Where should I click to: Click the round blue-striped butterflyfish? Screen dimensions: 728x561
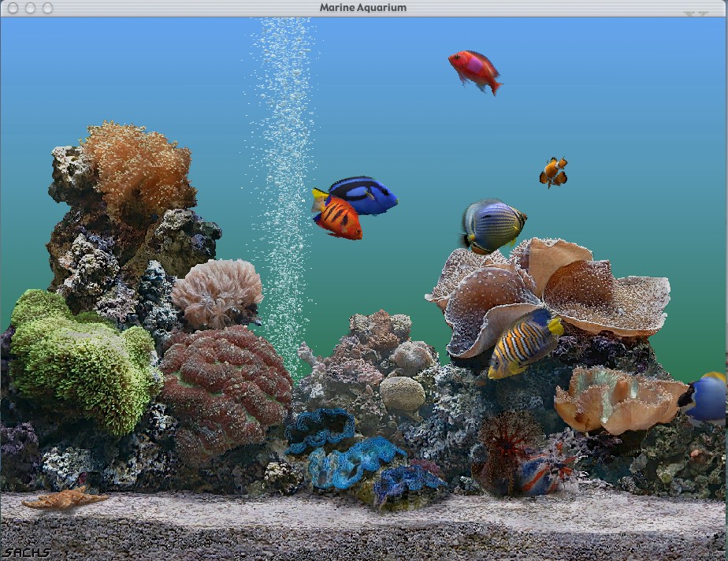pos(493,227)
